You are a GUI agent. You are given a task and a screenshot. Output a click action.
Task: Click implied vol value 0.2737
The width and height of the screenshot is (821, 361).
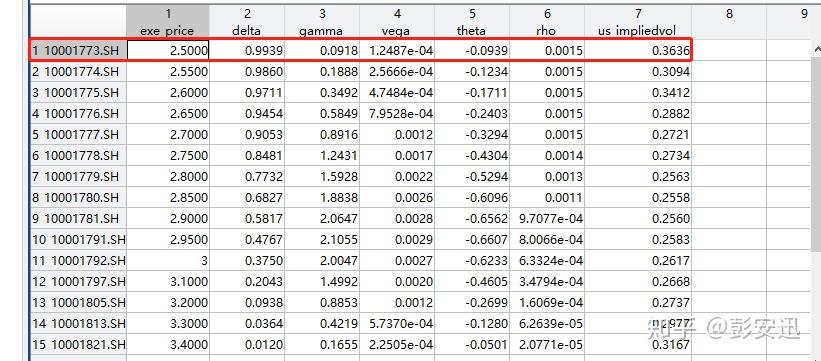tap(638, 302)
